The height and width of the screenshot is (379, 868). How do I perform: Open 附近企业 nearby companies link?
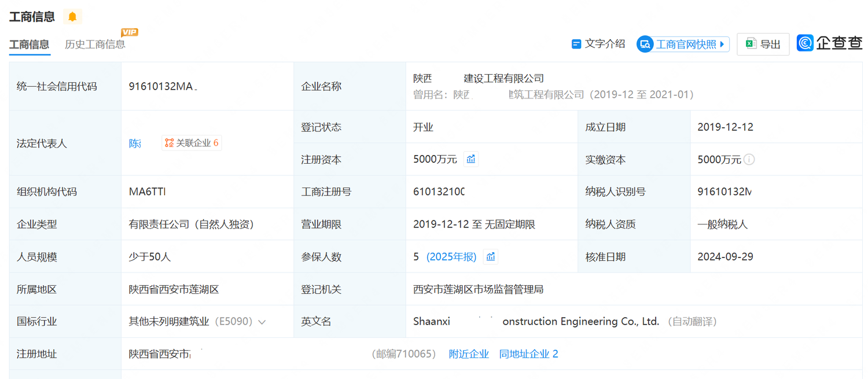click(469, 354)
